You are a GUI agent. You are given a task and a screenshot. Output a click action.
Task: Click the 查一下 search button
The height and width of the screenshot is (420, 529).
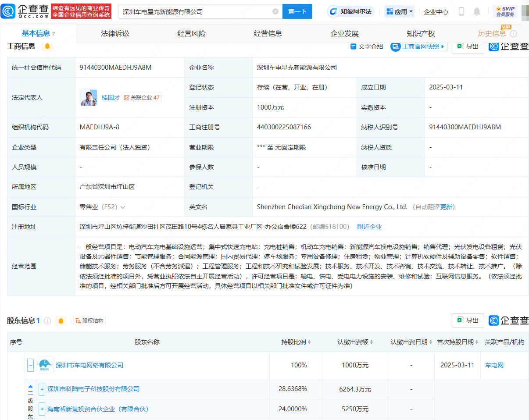point(297,11)
